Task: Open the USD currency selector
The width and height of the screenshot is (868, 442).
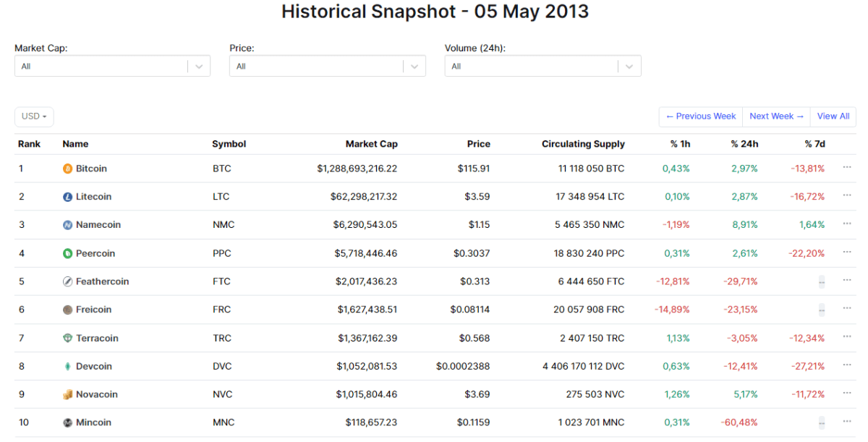Action: (33, 116)
